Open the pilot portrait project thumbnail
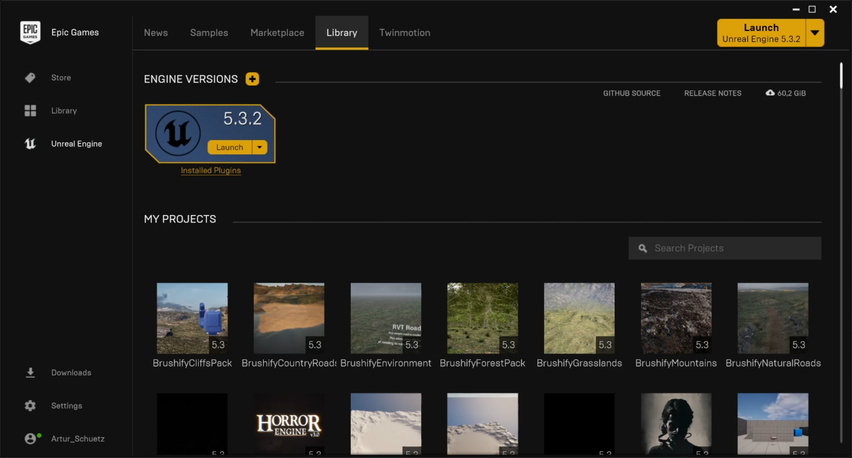 point(676,424)
